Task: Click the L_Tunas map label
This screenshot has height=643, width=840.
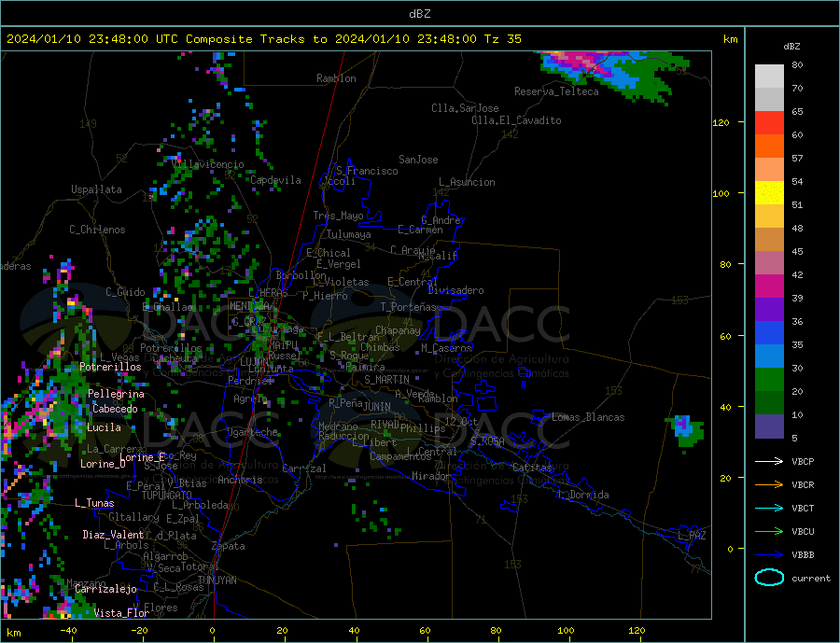Action: pyautogui.click(x=94, y=503)
